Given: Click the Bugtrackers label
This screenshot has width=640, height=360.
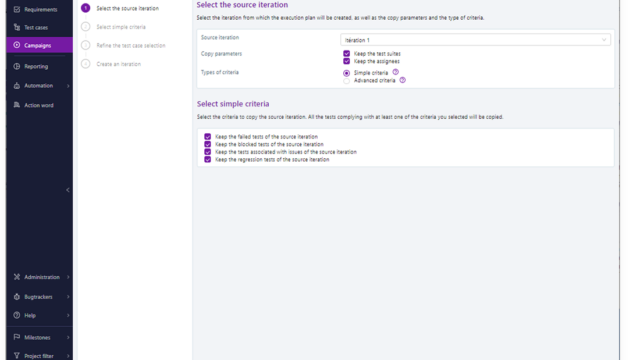Looking at the screenshot, I should pyautogui.click(x=38, y=297).
